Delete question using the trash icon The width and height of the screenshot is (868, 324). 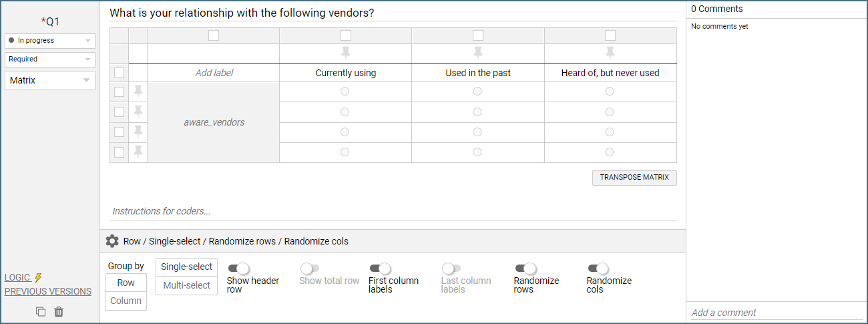click(59, 311)
